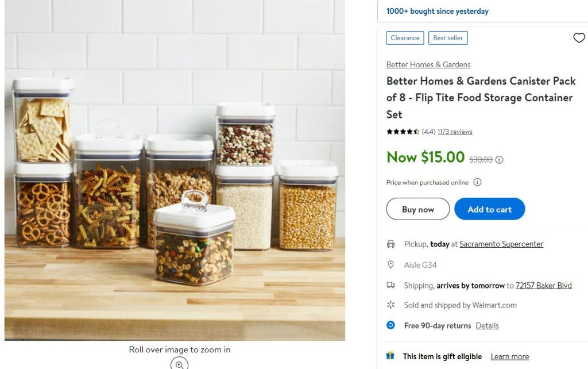This screenshot has height=369, width=588.
Task: Click the Add to cart button
Action: [x=489, y=209]
